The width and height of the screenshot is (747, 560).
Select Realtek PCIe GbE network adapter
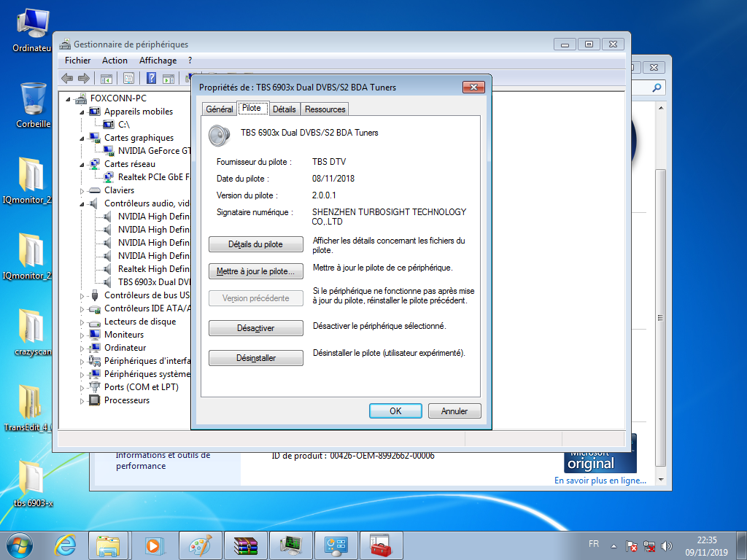pos(153,177)
